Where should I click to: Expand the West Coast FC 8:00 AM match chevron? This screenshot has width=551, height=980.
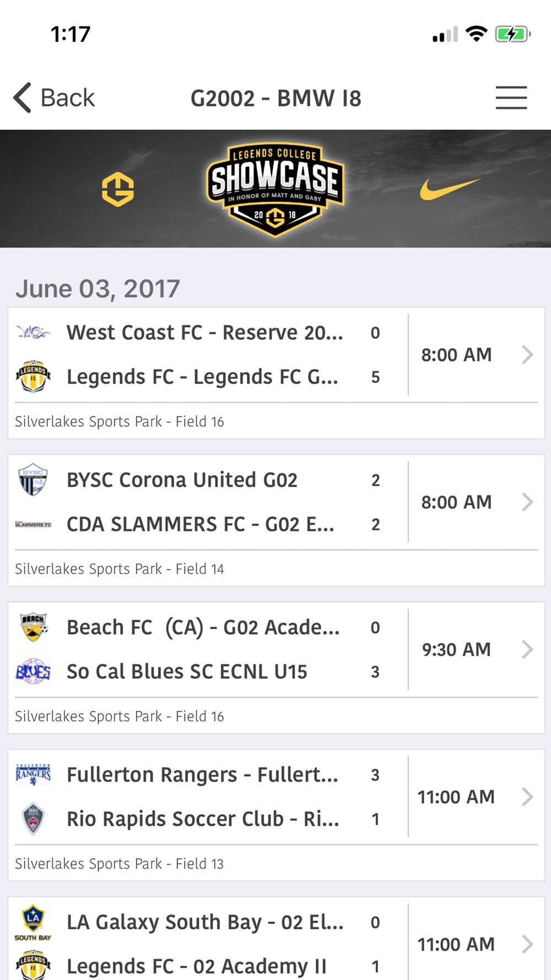pos(527,354)
